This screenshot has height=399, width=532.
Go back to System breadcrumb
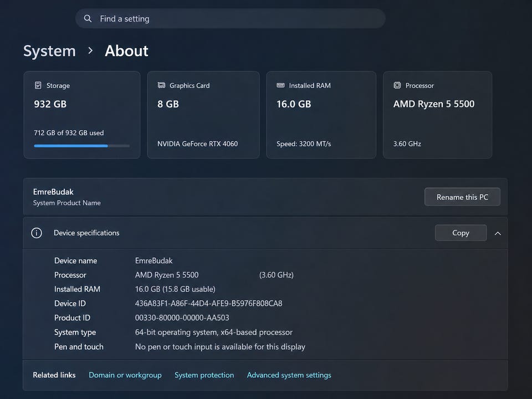click(49, 51)
